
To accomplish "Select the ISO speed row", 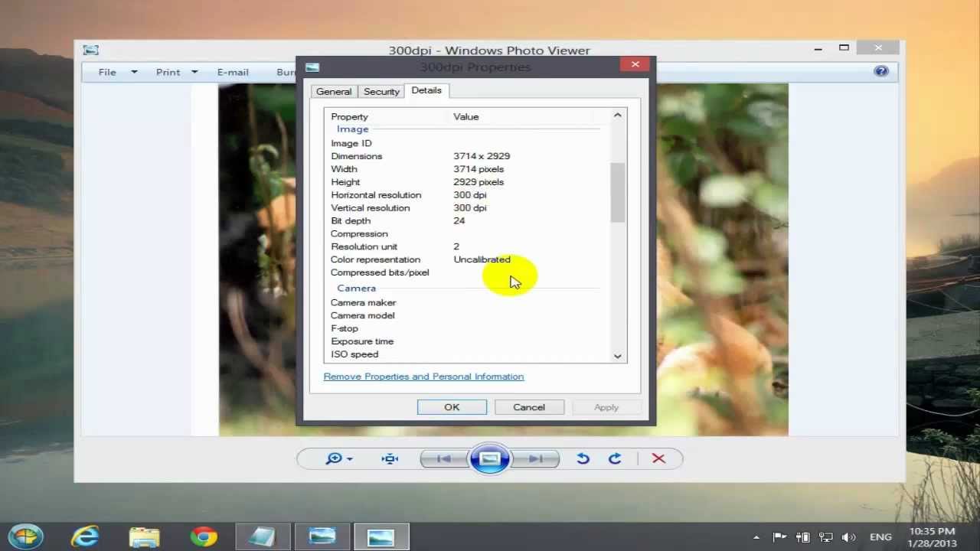I will [466, 354].
